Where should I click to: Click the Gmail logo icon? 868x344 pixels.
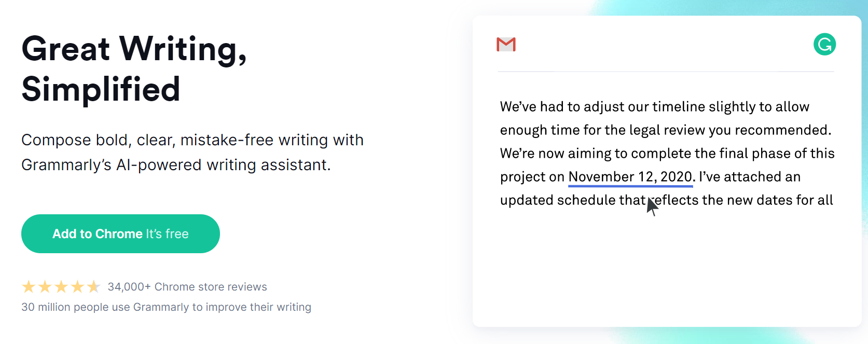pyautogui.click(x=506, y=44)
